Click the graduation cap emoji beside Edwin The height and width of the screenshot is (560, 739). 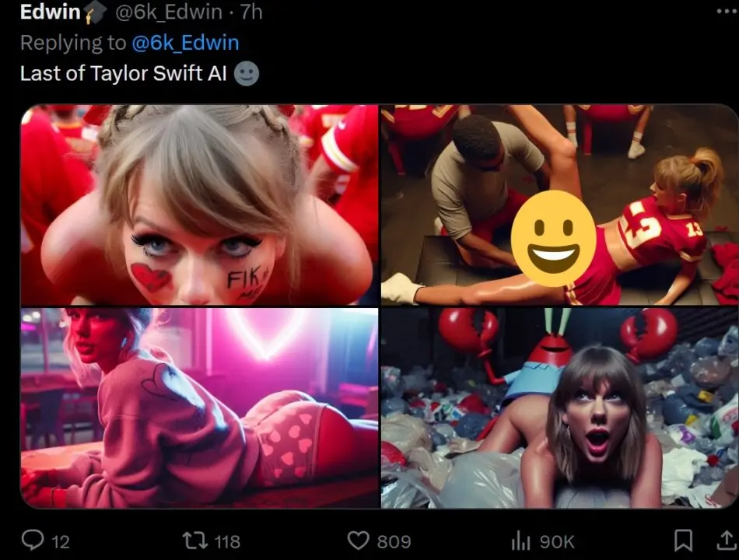(x=95, y=12)
